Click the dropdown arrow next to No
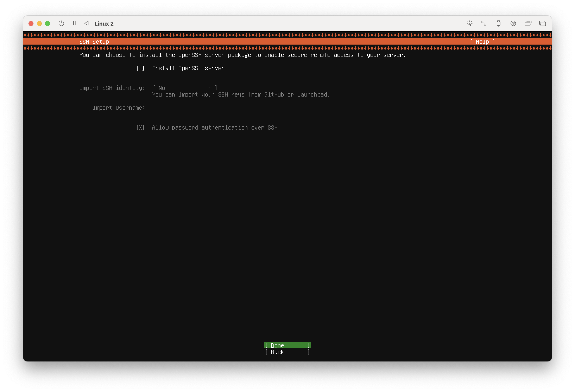This screenshot has height=392, width=575. [x=210, y=88]
